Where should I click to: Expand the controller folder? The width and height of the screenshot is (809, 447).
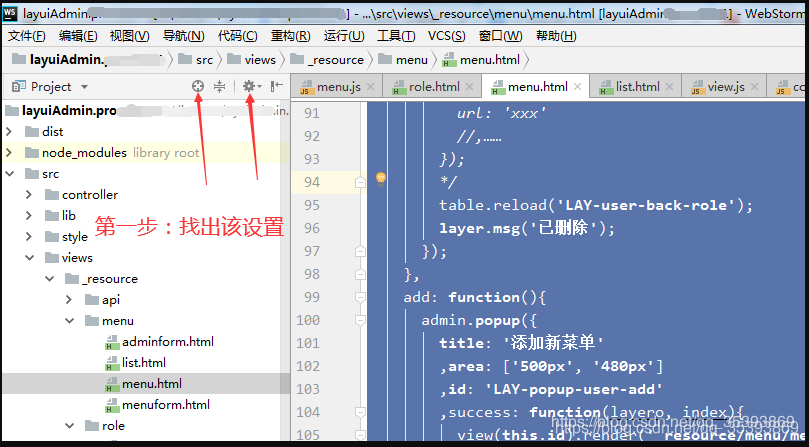[29, 195]
